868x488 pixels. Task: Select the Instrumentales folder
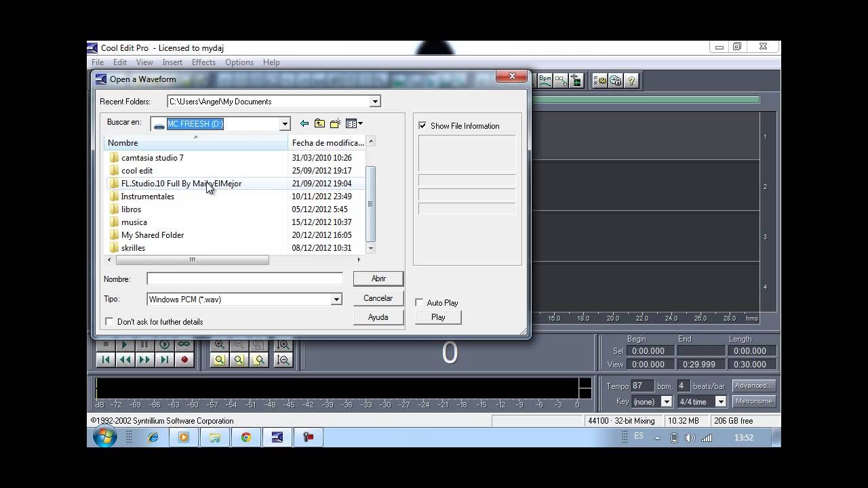click(x=147, y=197)
